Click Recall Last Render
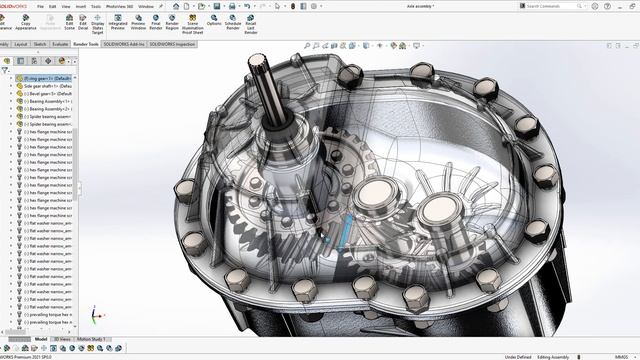The image size is (640, 360). point(251,24)
